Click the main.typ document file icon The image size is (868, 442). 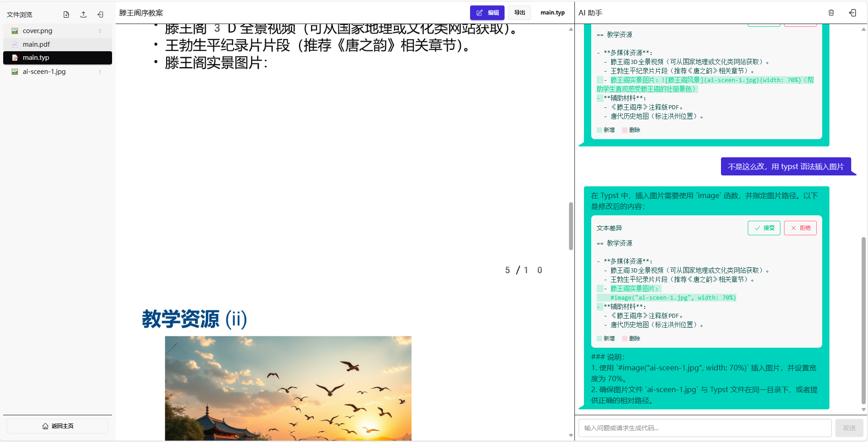(x=15, y=58)
